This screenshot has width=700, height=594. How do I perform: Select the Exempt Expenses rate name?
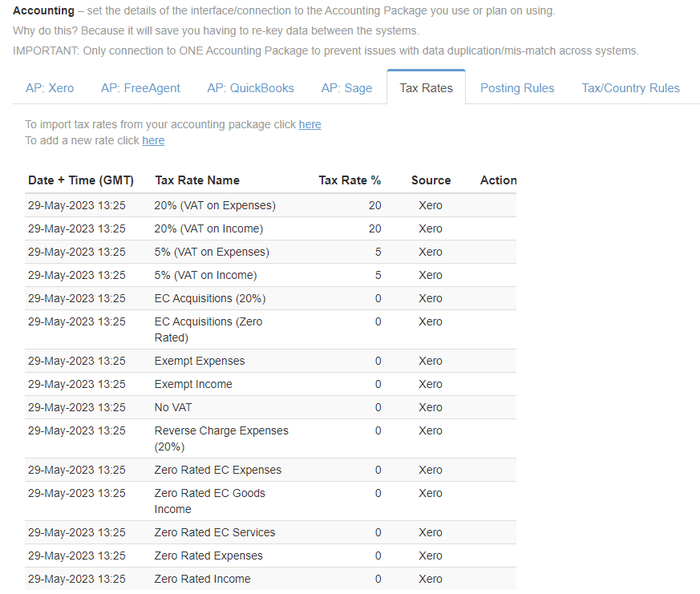click(x=200, y=361)
